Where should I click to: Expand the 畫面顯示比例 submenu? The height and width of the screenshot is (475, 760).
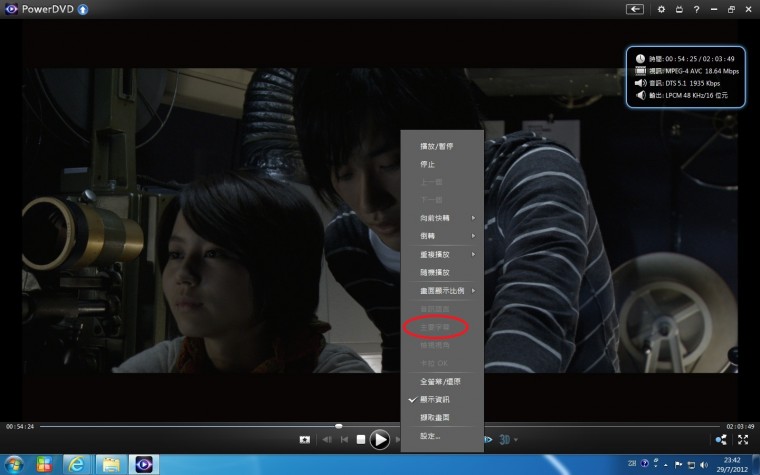click(x=441, y=290)
